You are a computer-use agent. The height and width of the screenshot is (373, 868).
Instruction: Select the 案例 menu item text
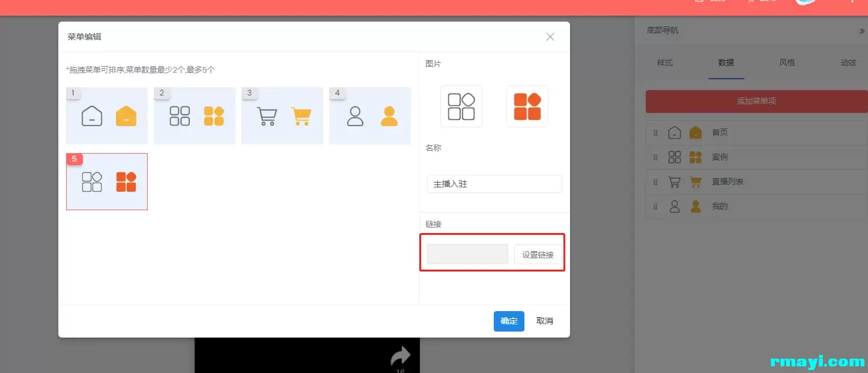720,157
